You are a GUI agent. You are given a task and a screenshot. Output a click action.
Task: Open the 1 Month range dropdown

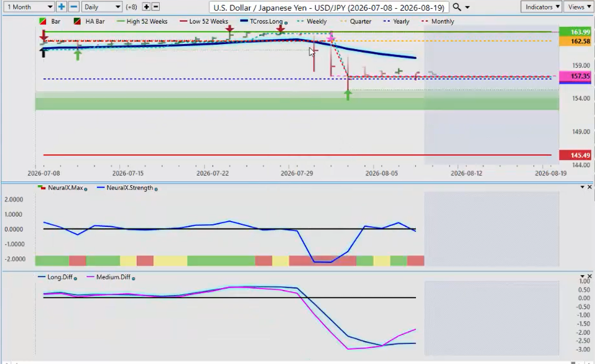tap(29, 7)
